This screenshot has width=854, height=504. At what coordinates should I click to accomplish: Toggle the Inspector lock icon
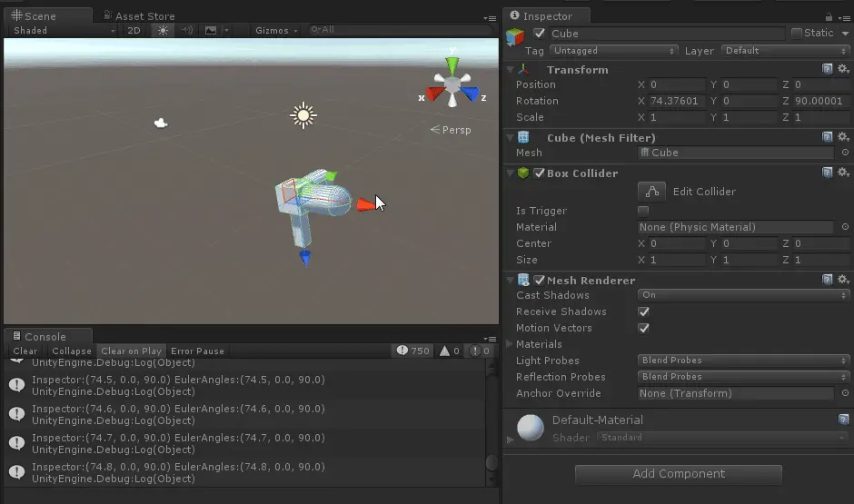tap(829, 17)
